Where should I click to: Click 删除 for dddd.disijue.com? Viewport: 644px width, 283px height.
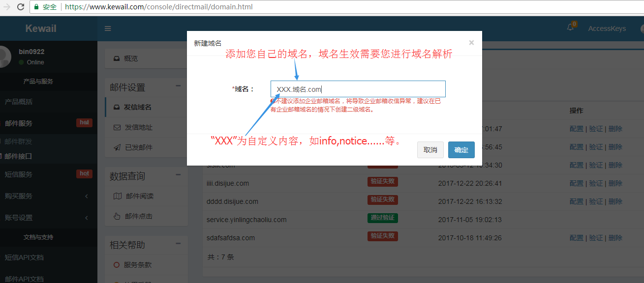(x=615, y=201)
